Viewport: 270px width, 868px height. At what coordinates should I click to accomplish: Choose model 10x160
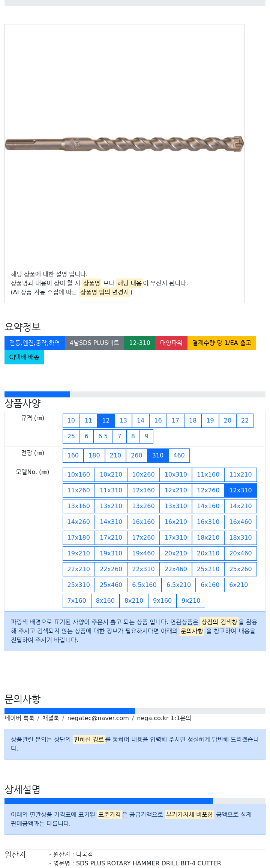click(79, 474)
